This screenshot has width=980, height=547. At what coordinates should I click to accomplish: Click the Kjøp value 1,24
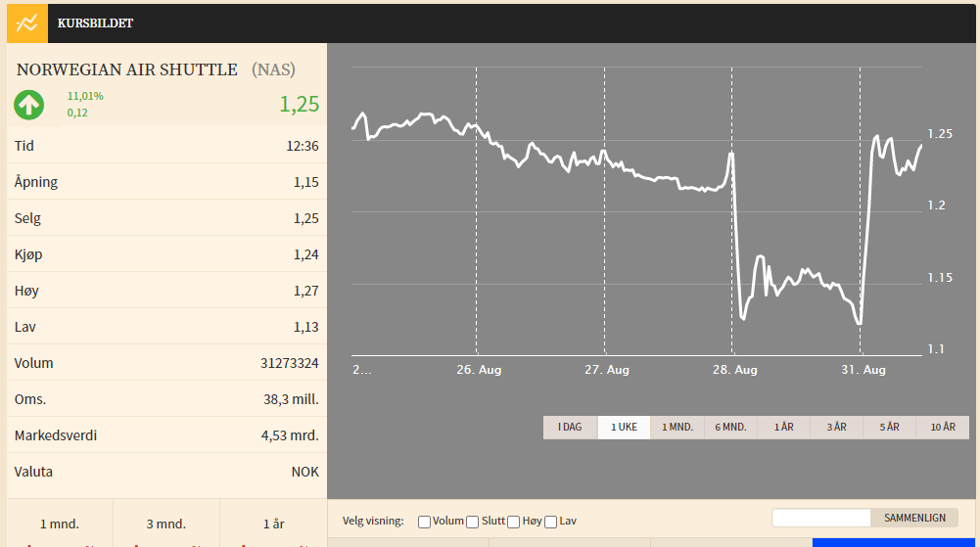click(x=306, y=254)
